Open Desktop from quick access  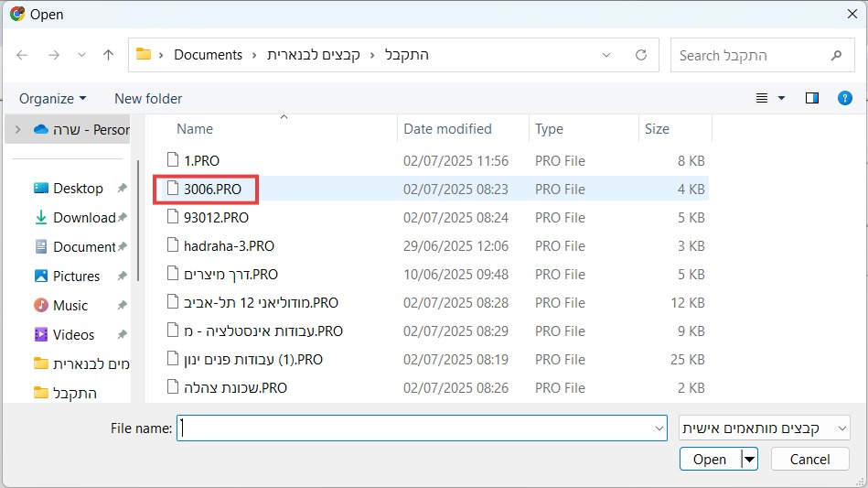click(x=78, y=188)
